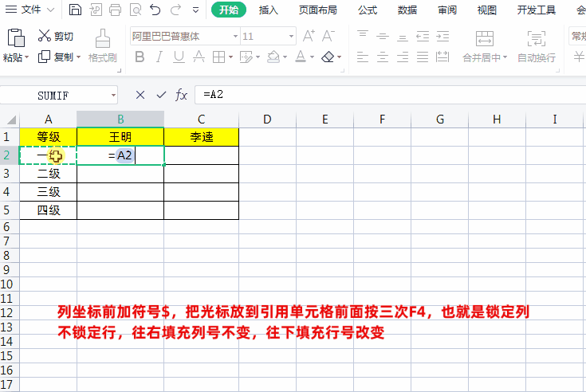Click the confirm checkmark formula button
586x392 pixels.
tap(161, 95)
